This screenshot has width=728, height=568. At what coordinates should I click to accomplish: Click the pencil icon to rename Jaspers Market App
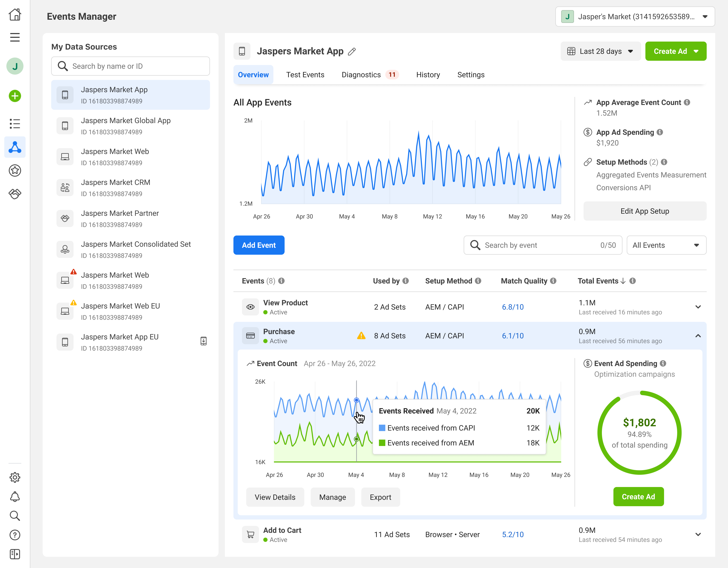[x=352, y=51]
